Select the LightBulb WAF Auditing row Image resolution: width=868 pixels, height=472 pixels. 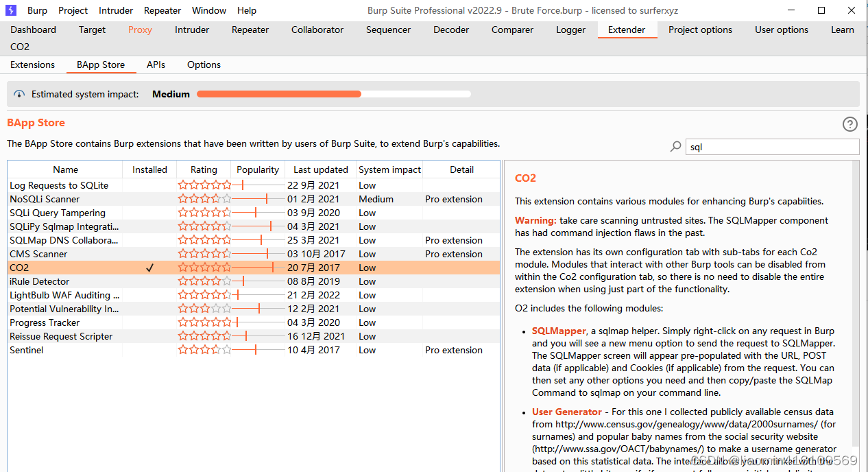click(254, 295)
